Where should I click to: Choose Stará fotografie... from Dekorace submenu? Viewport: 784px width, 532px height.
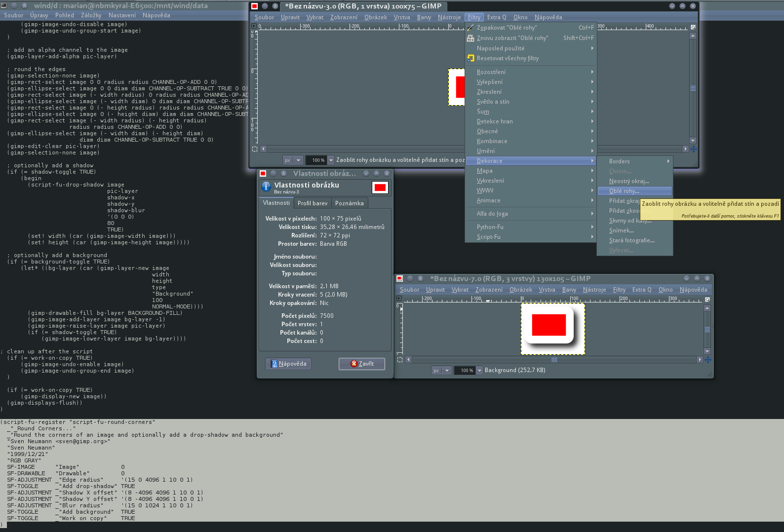(634, 240)
